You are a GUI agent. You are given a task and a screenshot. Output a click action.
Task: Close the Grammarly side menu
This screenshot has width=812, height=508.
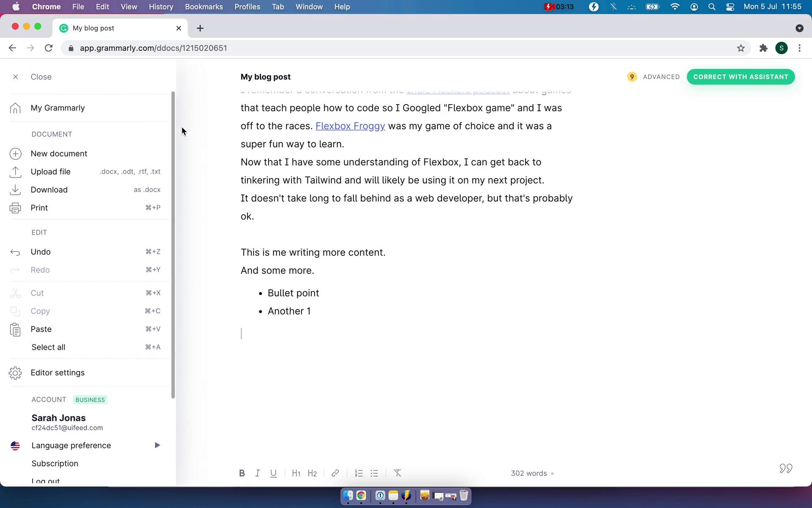tap(32, 77)
